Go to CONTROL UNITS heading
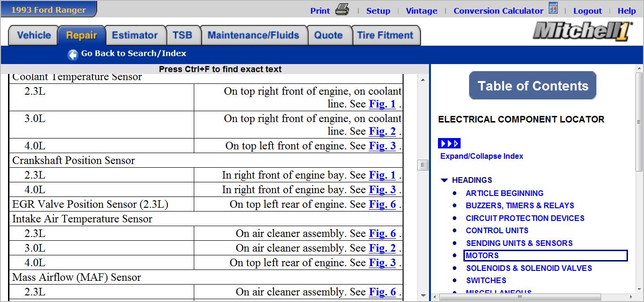This screenshot has width=644, height=302. click(x=497, y=230)
